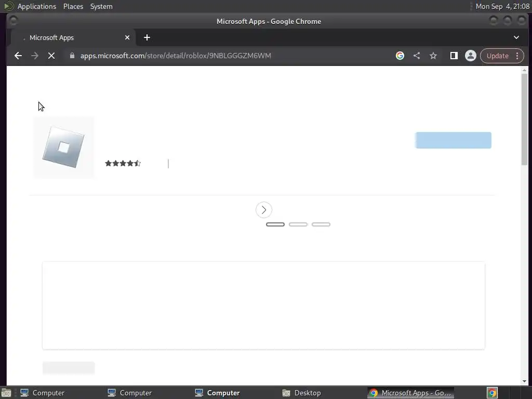This screenshot has width=532, height=399.
Task: Open the System menu
Action: tap(101, 6)
